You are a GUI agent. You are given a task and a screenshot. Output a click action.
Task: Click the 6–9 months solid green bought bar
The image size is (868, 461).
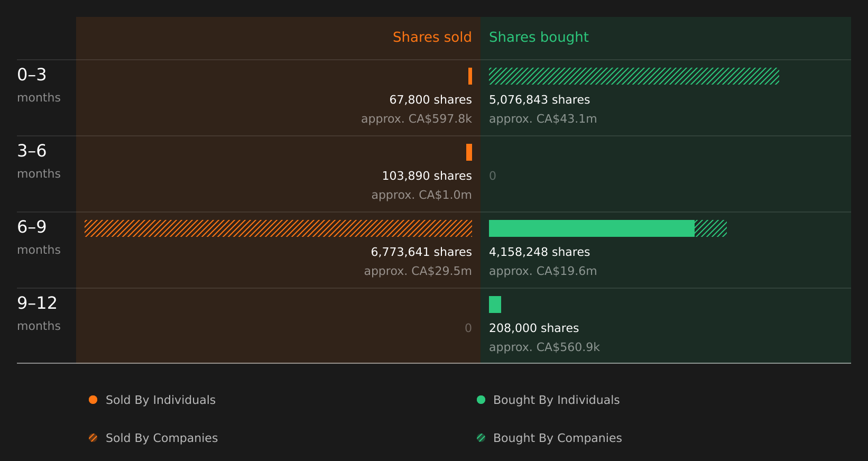tap(592, 228)
